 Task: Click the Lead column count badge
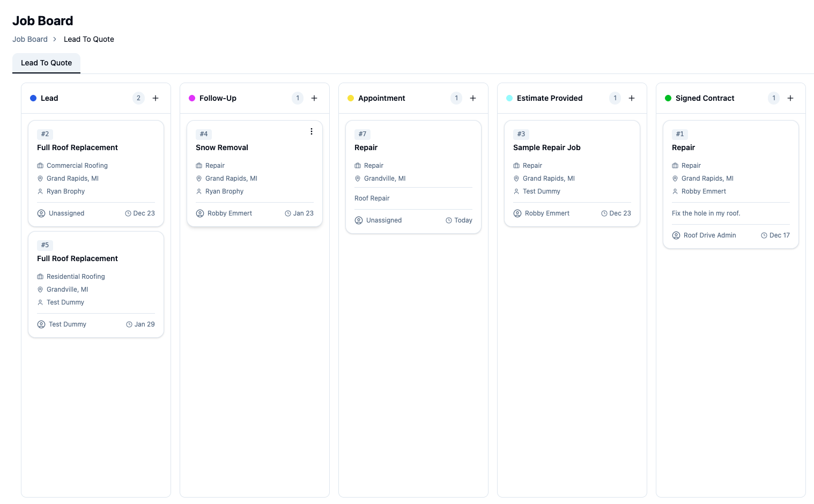(x=138, y=98)
